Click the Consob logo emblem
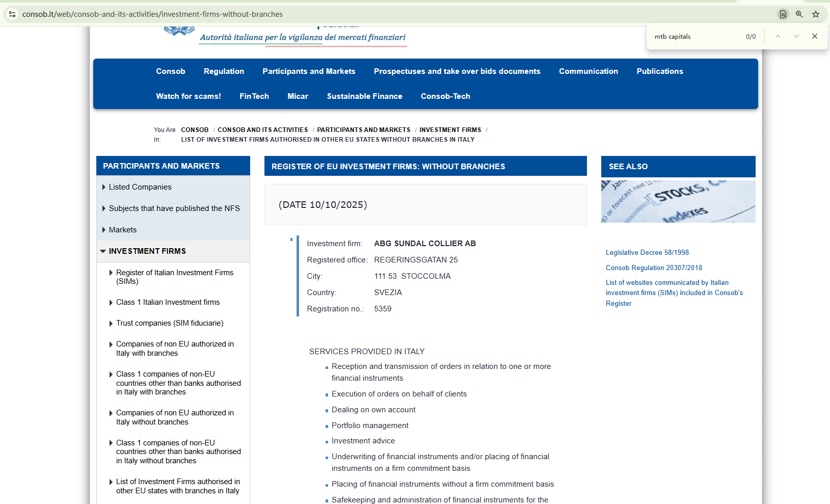The width and height of the screenshot is (830, 504). click(179, 31)
